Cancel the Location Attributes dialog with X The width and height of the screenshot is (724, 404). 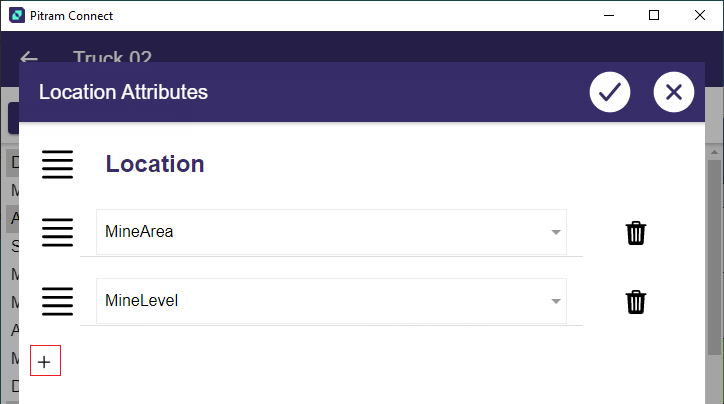[x=673, y=92]
